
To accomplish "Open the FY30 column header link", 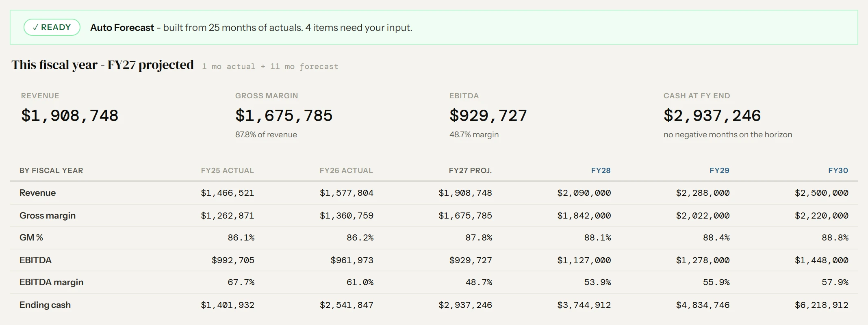I will (x=838, y=171).
